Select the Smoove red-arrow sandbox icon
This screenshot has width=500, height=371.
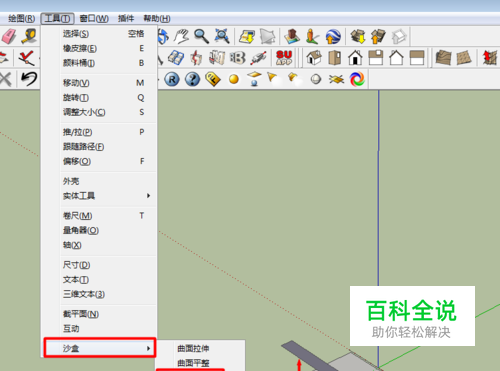click(x=490, y=58)
